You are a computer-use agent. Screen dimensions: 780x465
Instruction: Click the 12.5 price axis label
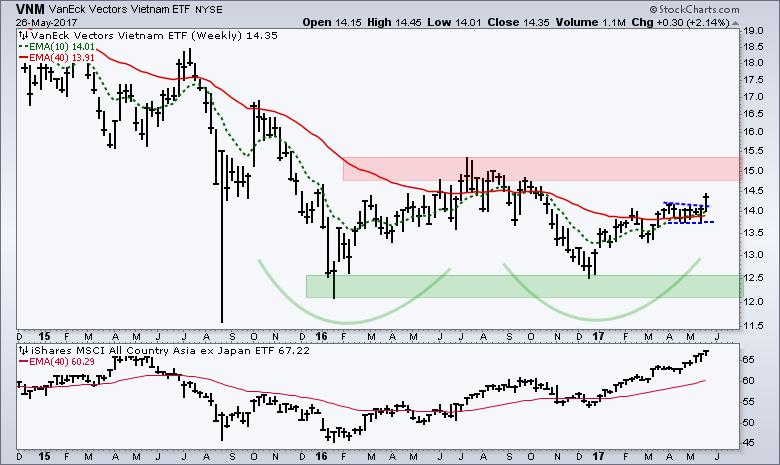click(753, 278)
